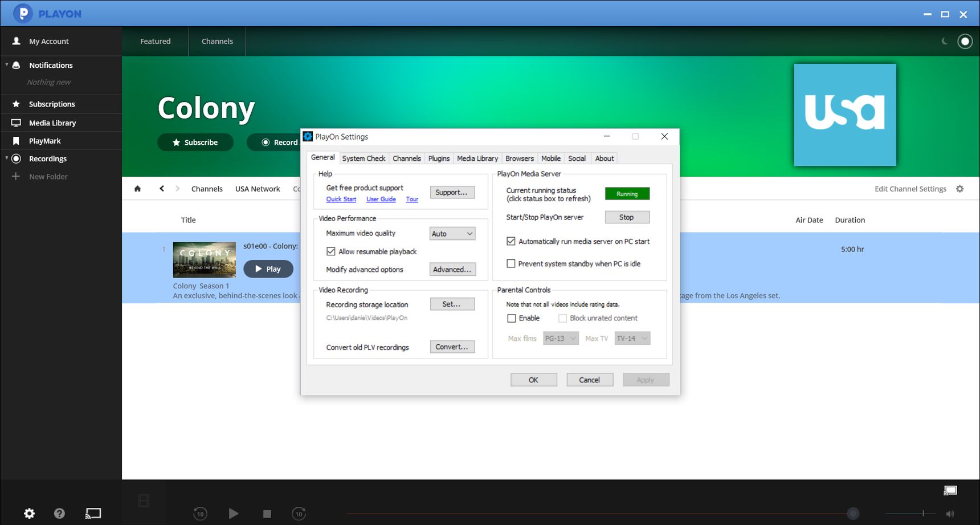Viewport: 980px width, 525px height.
Task: Click the Colony episode thumbnail
Action: click(205, 259)
